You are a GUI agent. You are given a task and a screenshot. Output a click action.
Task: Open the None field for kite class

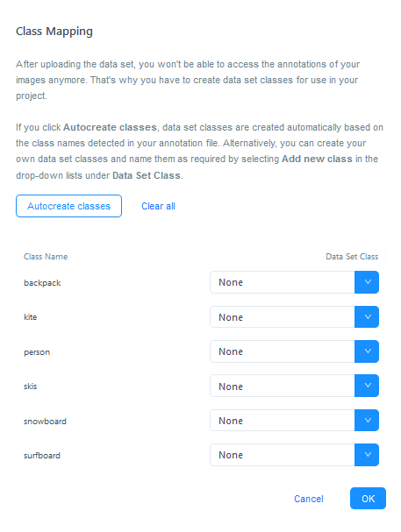pyautogui.click(x=283, y=317)
